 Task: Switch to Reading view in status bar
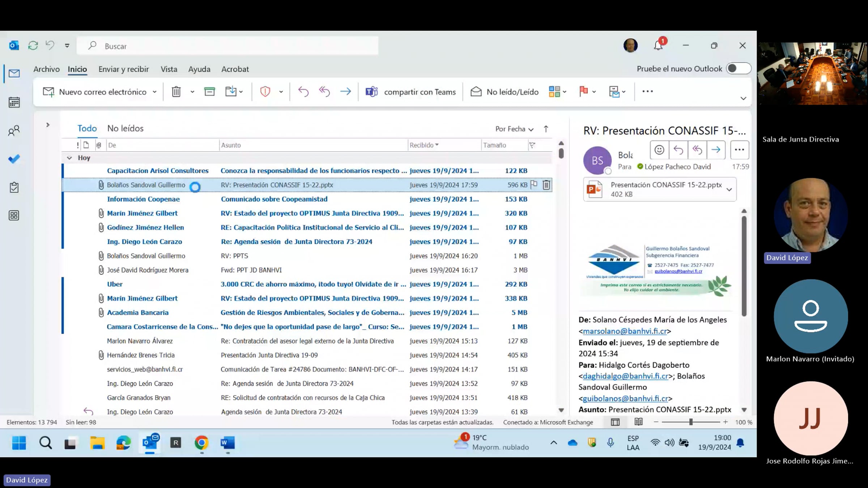[638, 422]
